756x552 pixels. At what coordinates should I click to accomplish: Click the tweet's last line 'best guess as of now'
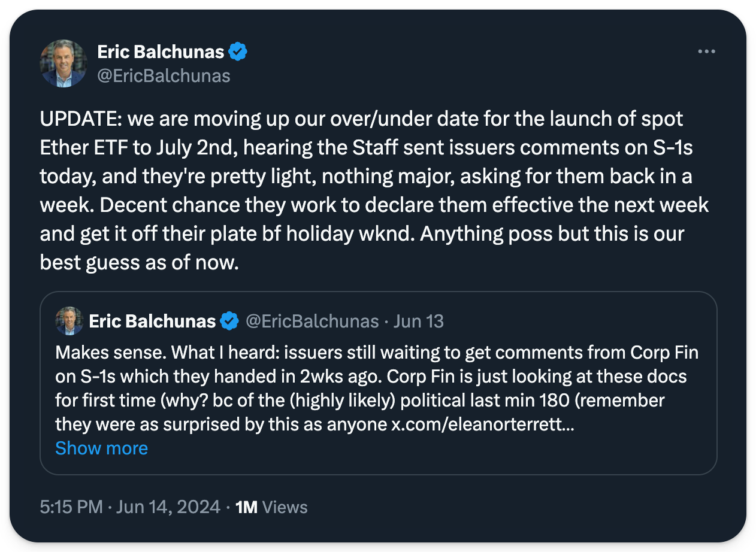click(x=139, y=263)
